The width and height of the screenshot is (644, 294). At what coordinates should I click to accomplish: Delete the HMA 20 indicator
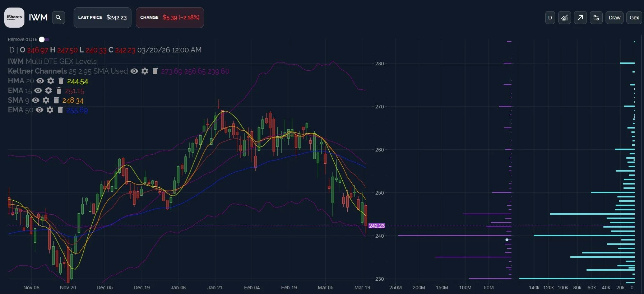coord(61,81)
